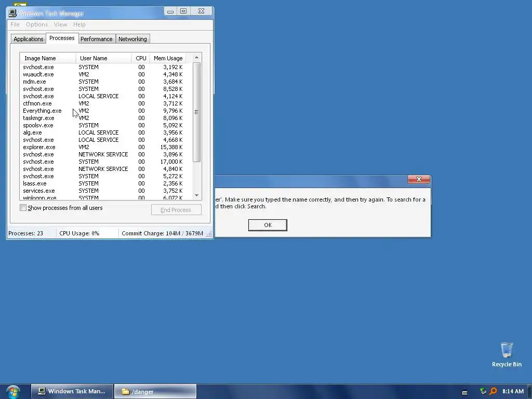Click the Task Manager resize grip
532x399 pixels.
(x=209, y=234)
